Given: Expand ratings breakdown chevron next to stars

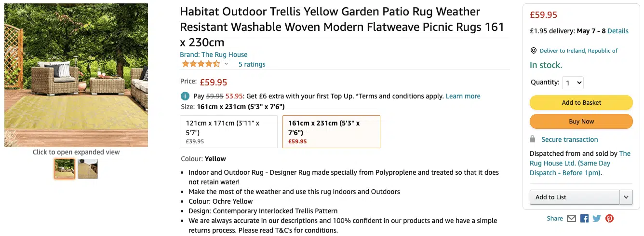Looking at the screenshot, I should click(226, 64).
